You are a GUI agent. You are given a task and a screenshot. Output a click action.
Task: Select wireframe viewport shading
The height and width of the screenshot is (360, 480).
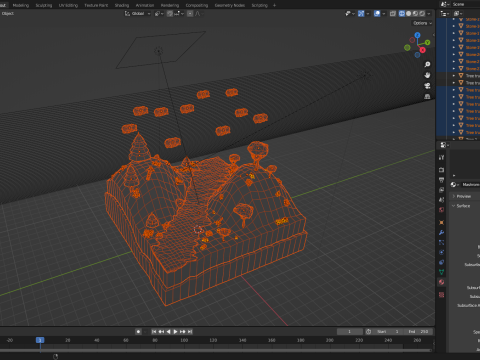[402, 14]
